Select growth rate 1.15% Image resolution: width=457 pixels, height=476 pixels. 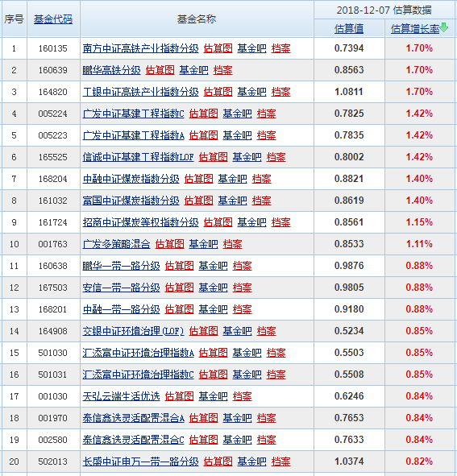coord(419,222)
